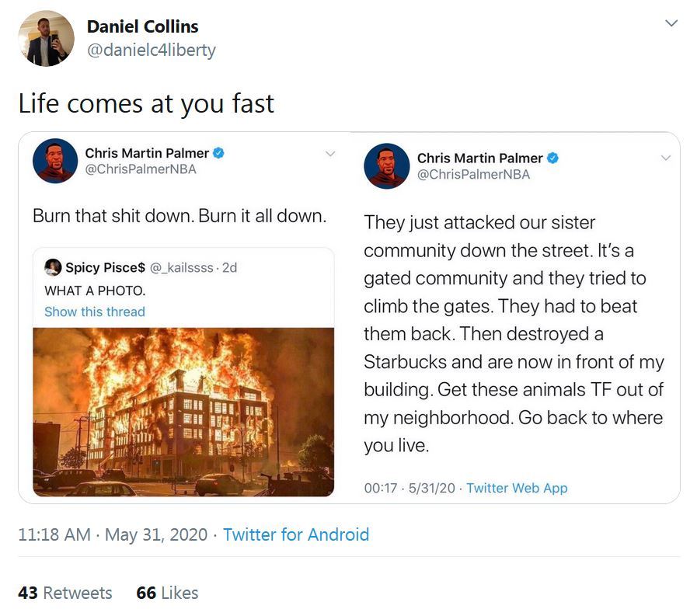Open the tweet options chevron beside Daniel Collins
Screen dimensions: 697x616
[671, 24]
